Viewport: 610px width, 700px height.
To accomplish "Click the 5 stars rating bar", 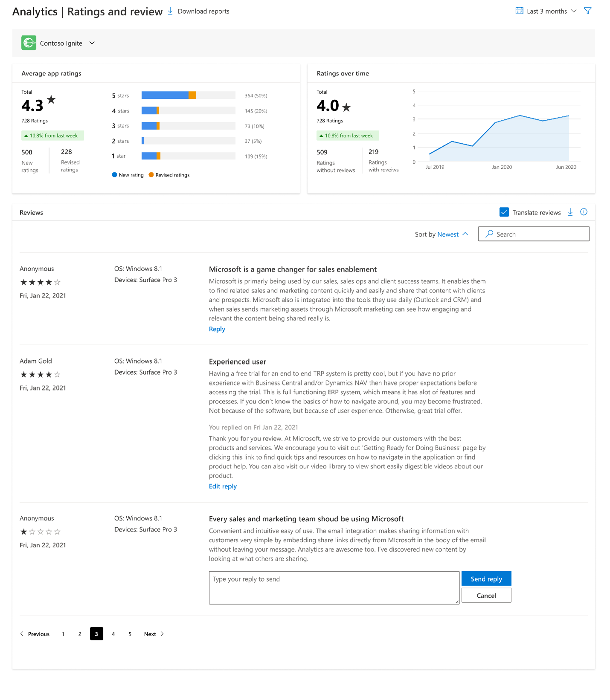I will [x=189, y=95].
